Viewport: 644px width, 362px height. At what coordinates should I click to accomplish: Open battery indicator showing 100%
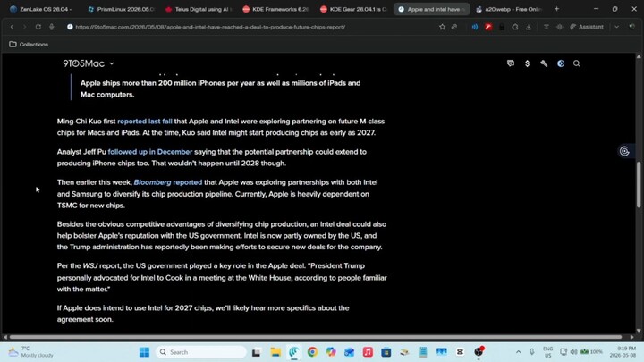(591, 352)
